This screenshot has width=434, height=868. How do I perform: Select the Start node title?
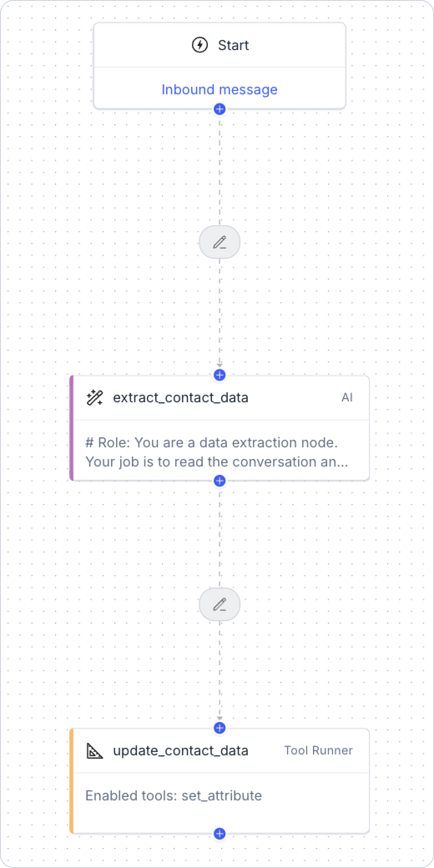[233, 45]
